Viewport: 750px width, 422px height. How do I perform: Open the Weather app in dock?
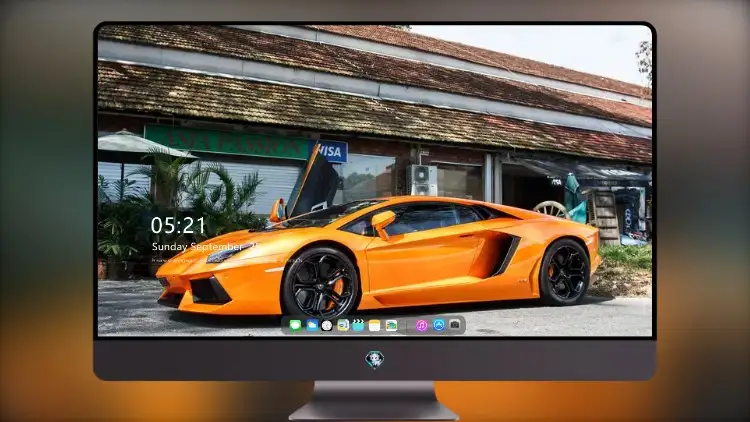point(312,325)
